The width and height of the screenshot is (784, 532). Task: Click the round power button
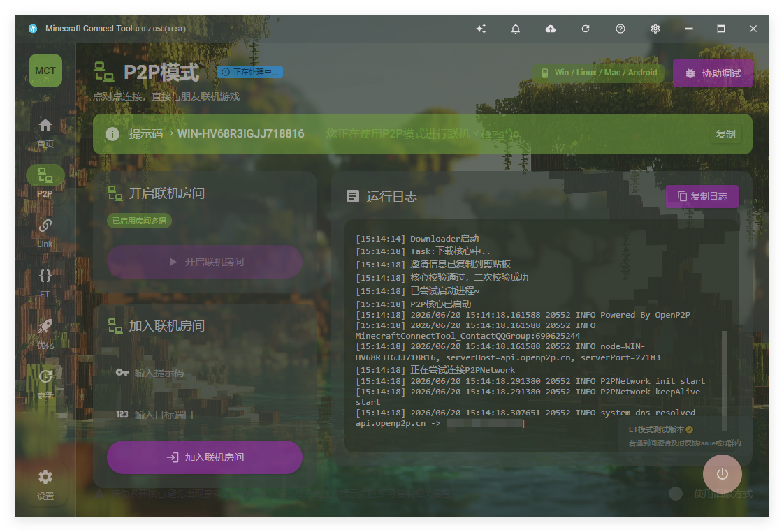click(722, 473)
